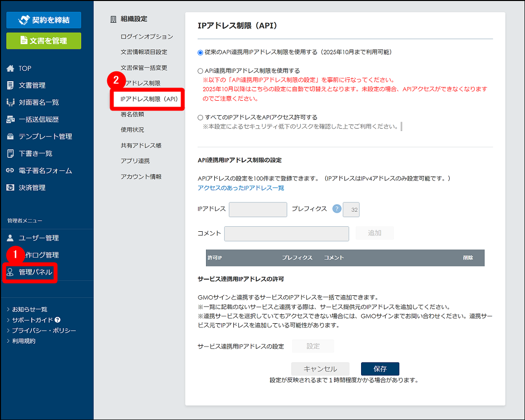Select 共有アドレス帳 in 組織設定

click(x=141, y=145)
